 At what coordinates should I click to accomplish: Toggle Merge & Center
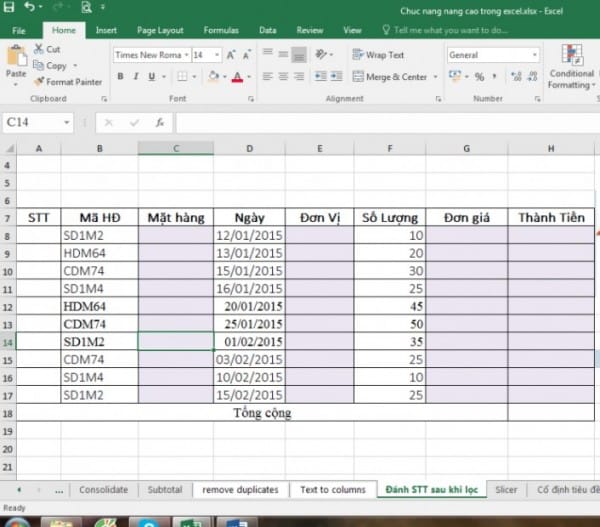pos(390,77)
